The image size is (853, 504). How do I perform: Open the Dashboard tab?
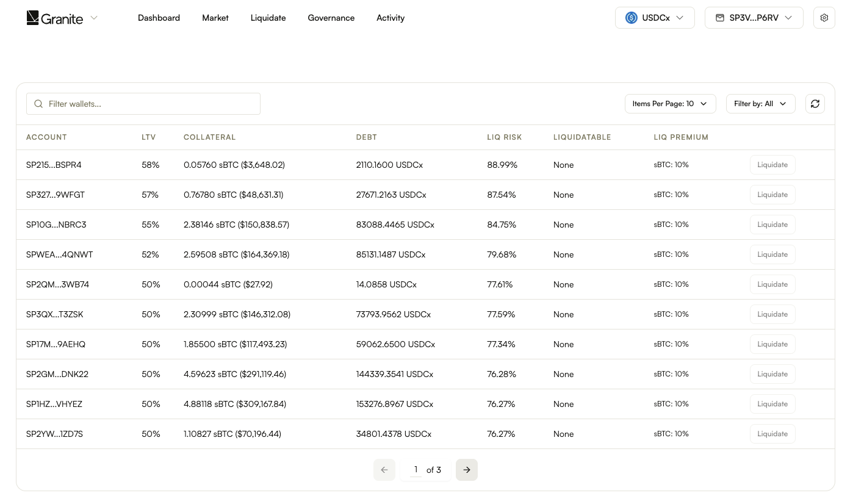tap(159, 18)
